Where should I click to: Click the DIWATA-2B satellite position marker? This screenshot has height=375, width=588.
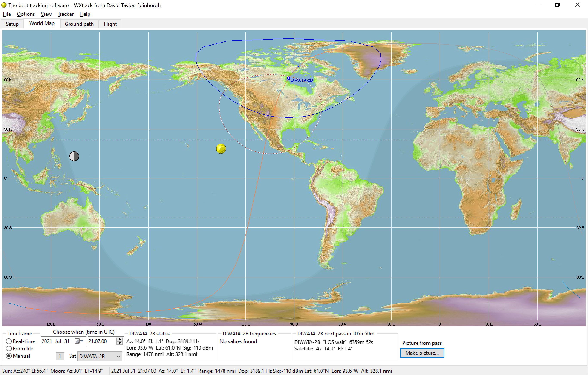288,78
